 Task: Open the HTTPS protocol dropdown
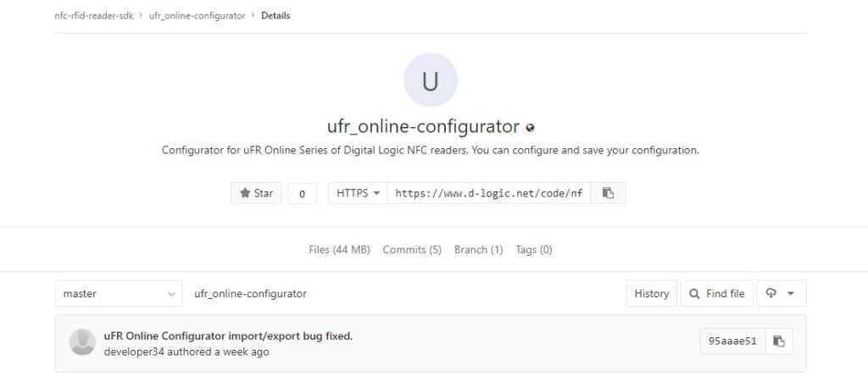(358, 193)
